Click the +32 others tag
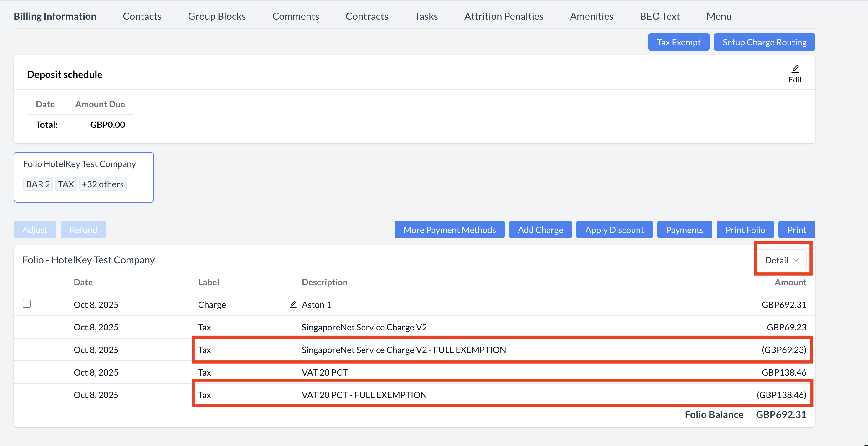The width and height of the screenshot is (868, 446). click(x=103, y=184)
